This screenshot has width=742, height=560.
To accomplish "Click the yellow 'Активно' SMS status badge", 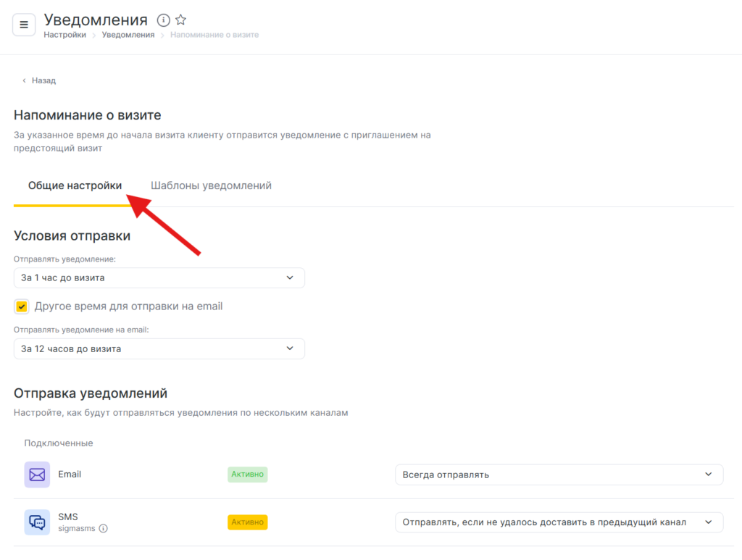I will [247, 522].
